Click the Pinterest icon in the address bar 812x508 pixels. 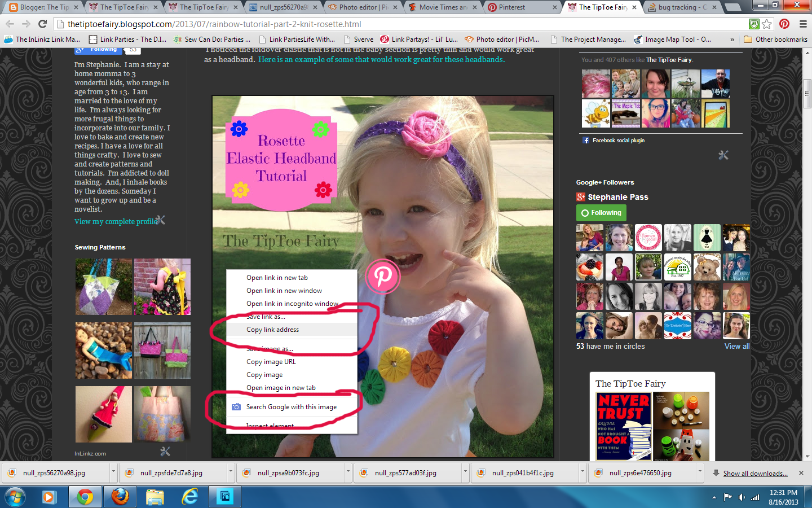(x=784, y=25)
